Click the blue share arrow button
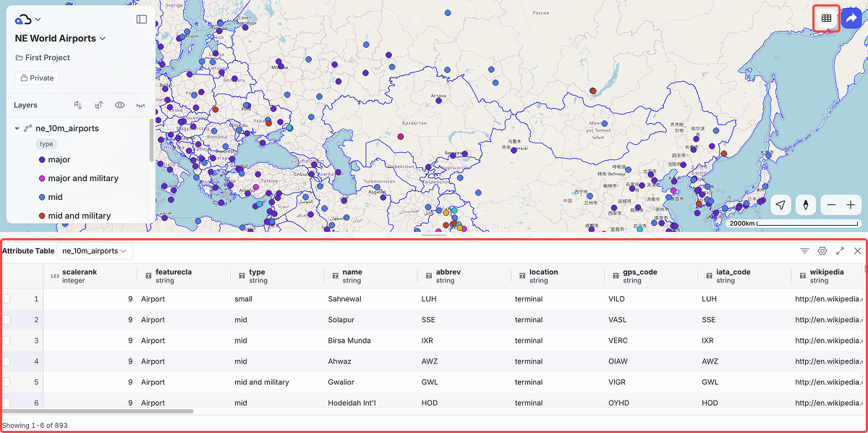 pos(853,18)
